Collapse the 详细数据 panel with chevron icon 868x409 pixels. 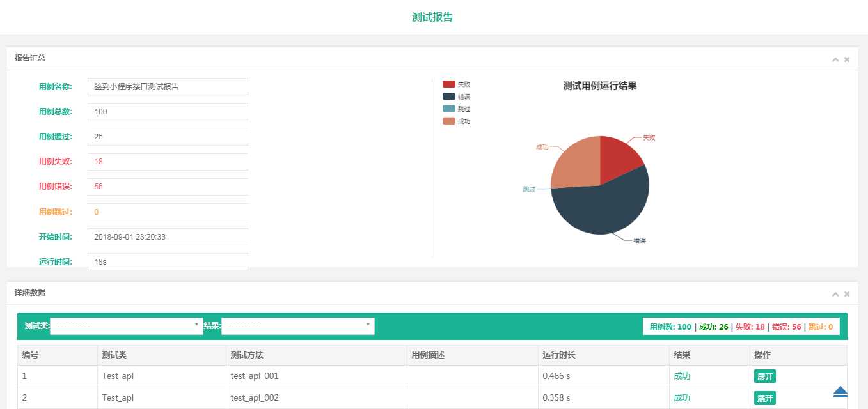point(835,293)
